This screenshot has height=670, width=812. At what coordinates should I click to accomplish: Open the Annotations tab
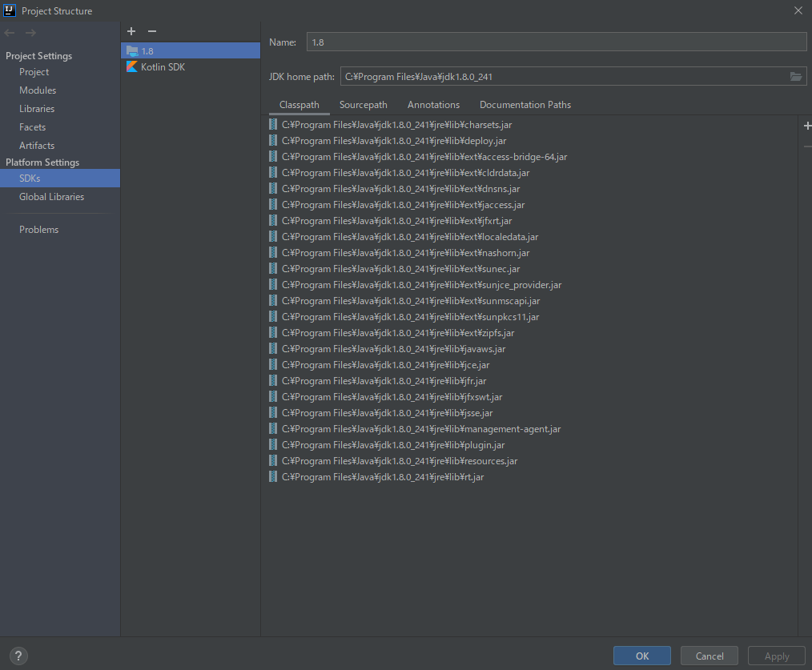pos(433,105)
